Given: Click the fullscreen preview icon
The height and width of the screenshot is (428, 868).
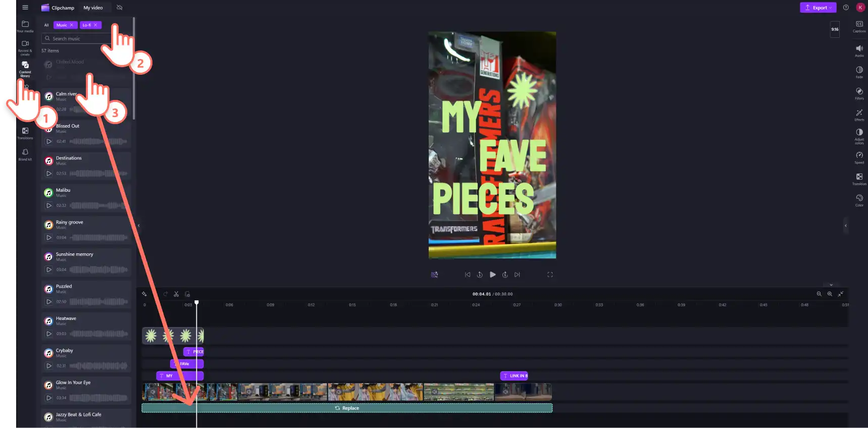Looking at the screenshot, I should coord(550,275).
